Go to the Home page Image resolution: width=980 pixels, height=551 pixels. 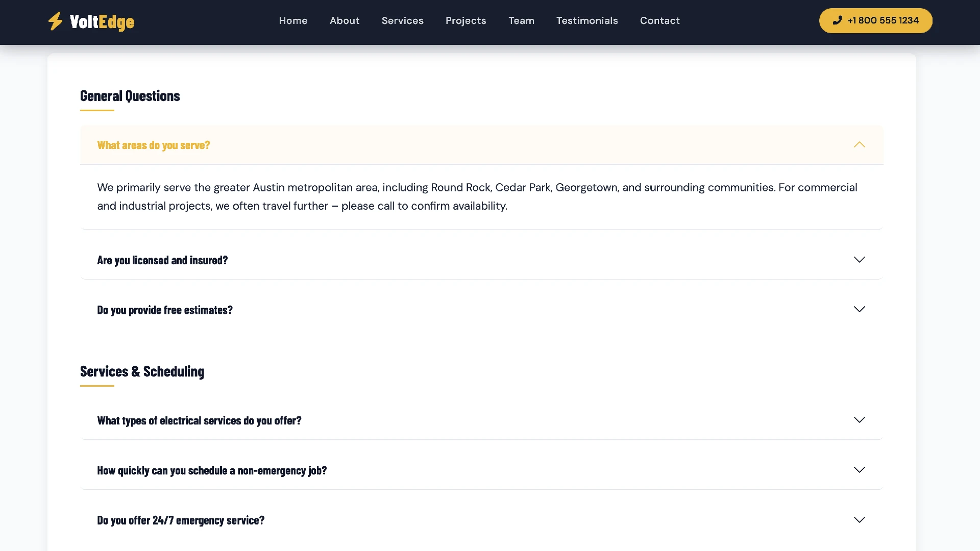click(x=293, y=20)
